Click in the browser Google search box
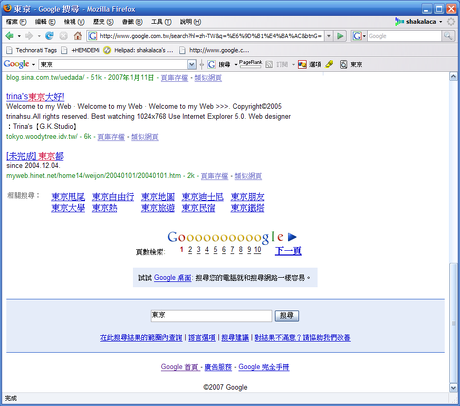The width and height of the screenshot is (460, 406). pyautogui.click(x=405, y=36)
